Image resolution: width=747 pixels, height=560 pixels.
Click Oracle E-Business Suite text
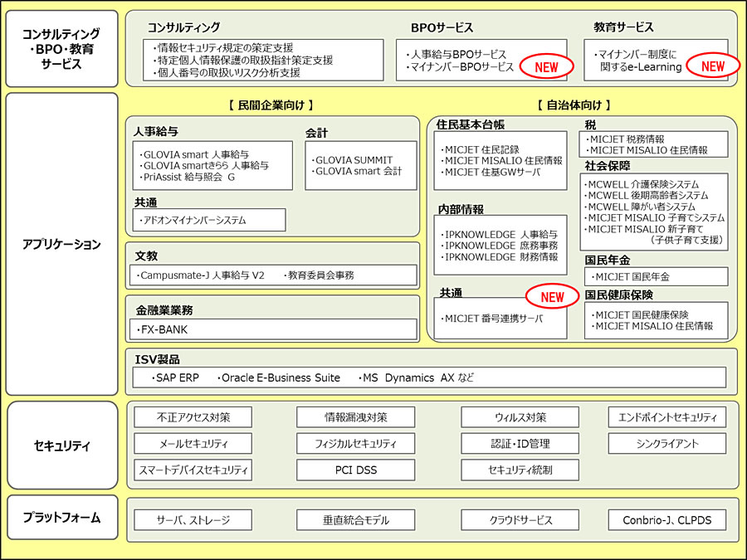coord(280,377)
